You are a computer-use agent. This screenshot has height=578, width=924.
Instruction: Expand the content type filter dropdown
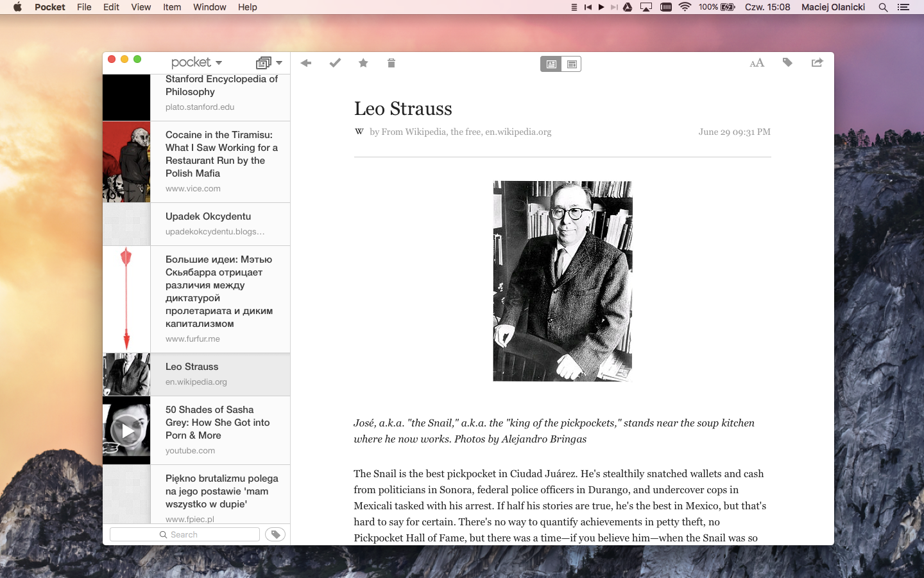269,63
